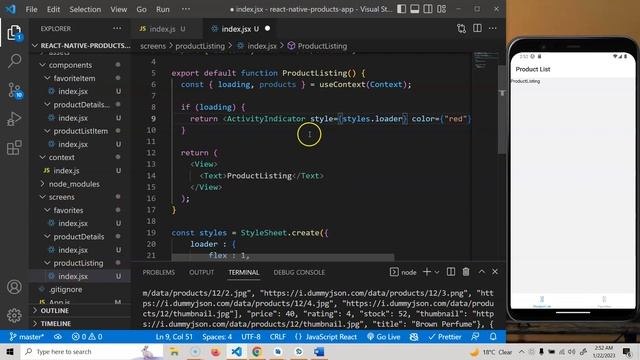640x360 pixels.
Task: Open Source Control view in activity bar
Action: tap(15, 91)
